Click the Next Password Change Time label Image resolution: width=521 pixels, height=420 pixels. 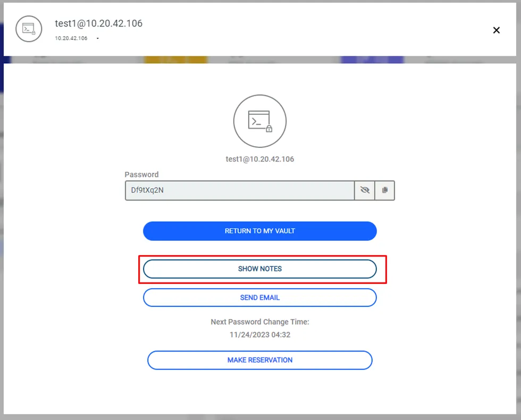tap(260, 322)
